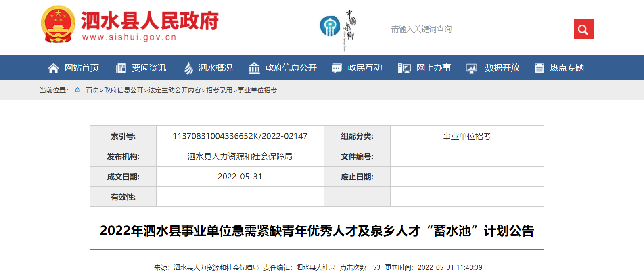Image resolution: width=644 pixels, height=279 pixels.
Task: Click the monitor icon beside 网上办事
Action: (404, 68)
